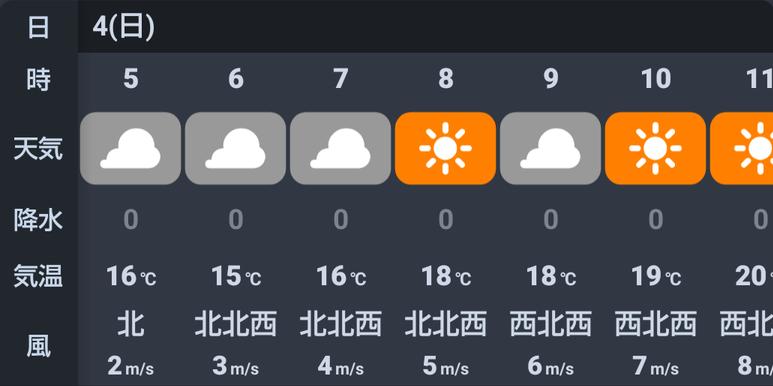Click the 風 row label

tap(38, 346)
